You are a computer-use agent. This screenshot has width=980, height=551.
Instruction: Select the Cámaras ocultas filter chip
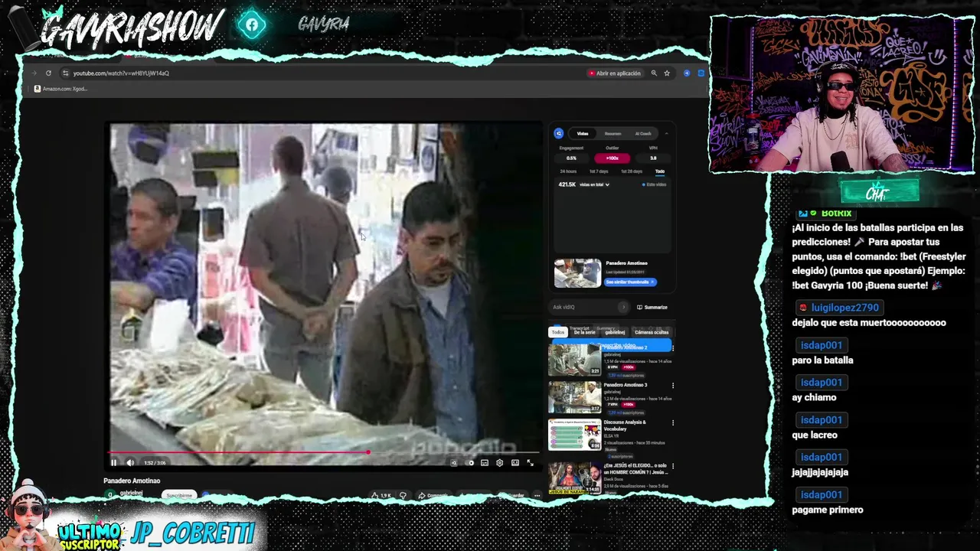pos(652,332)
